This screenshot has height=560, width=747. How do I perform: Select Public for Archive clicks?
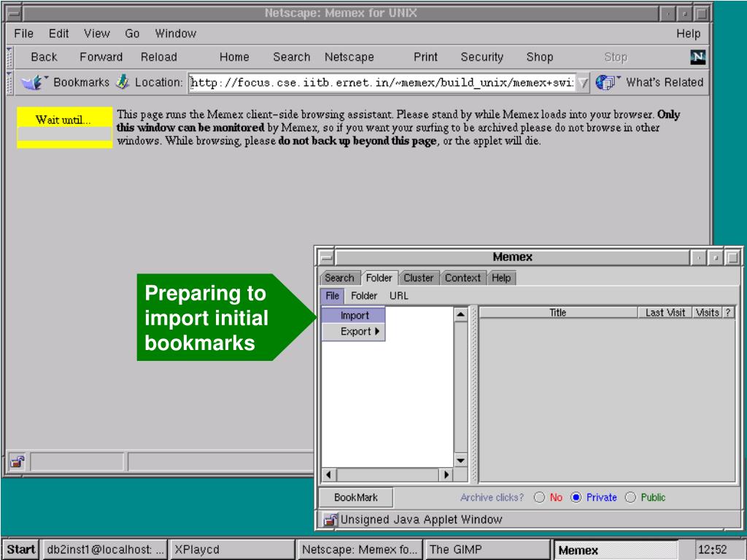click(x=630, y=497)
